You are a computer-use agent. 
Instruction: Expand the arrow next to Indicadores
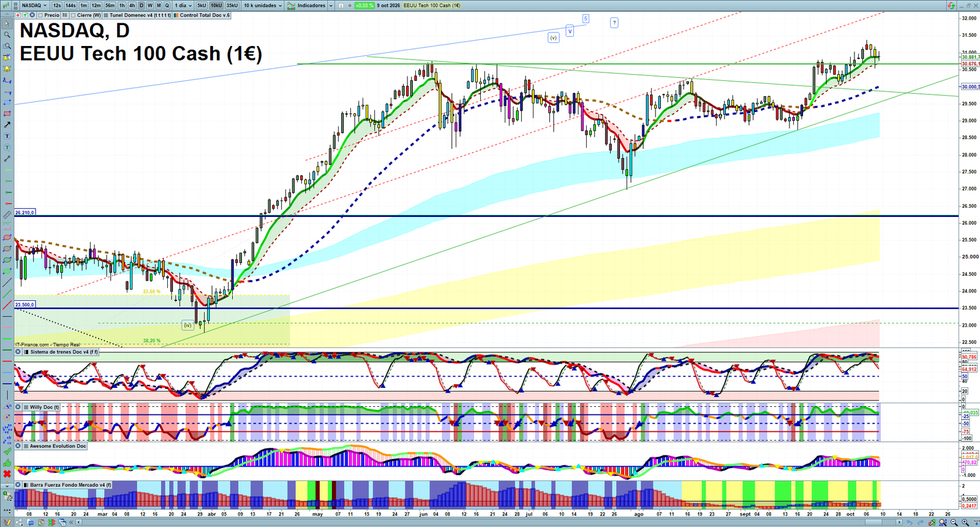pos(331,6)
